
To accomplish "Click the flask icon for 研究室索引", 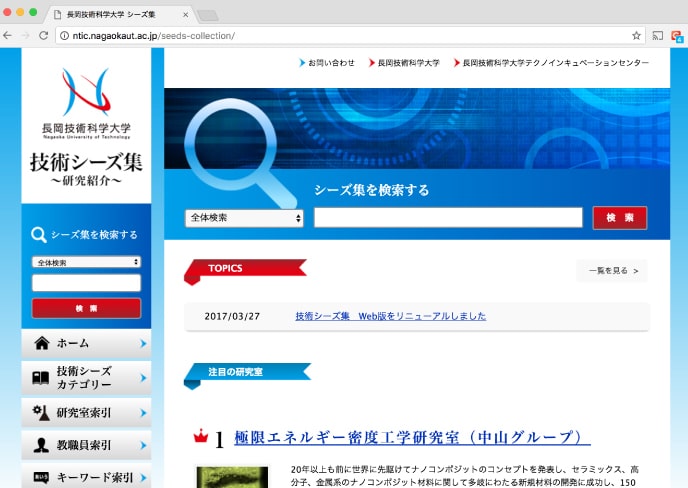I will 42,412.
